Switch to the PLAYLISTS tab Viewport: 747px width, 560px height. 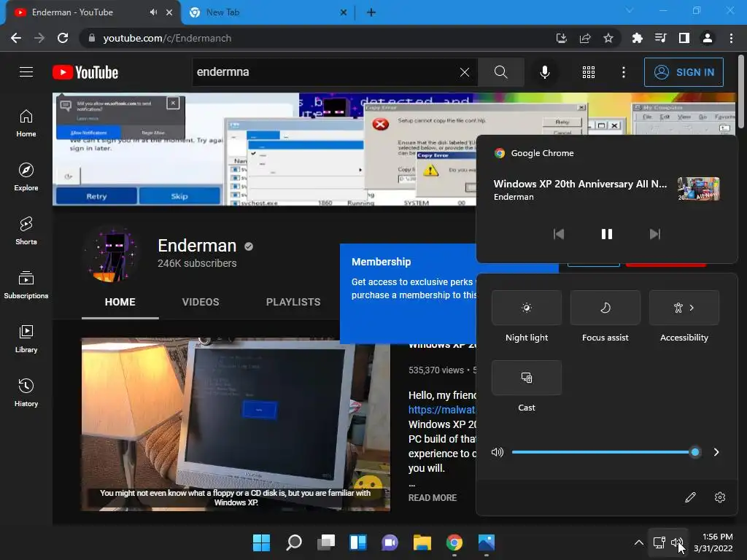click(293, 302)
